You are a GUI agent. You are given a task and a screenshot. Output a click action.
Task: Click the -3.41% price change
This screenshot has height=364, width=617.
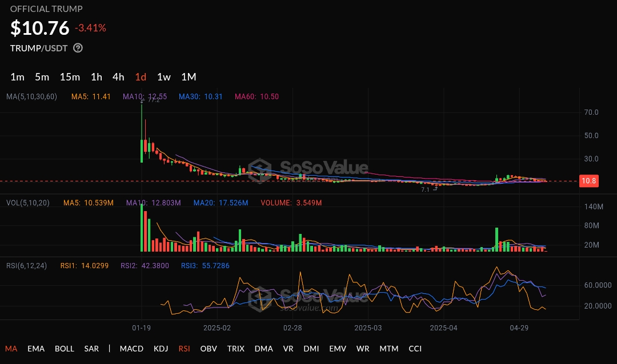(90, 28)
